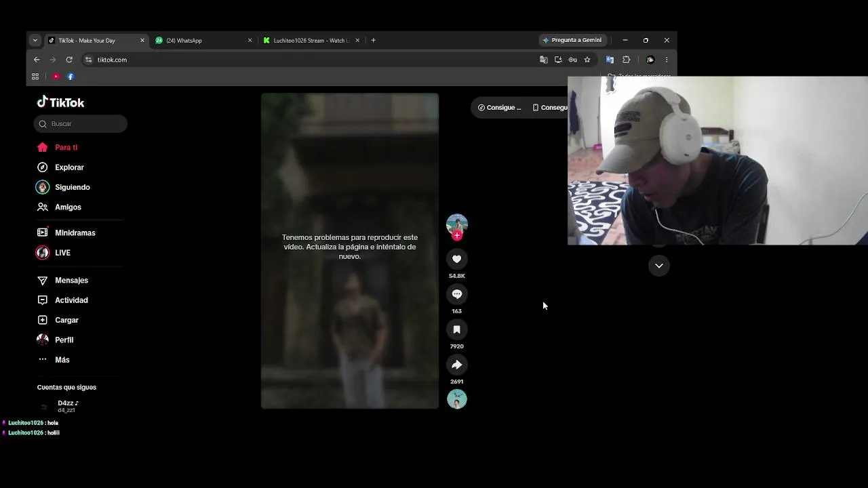
Task: Open the Perfil page
Action: pos(64,340)
